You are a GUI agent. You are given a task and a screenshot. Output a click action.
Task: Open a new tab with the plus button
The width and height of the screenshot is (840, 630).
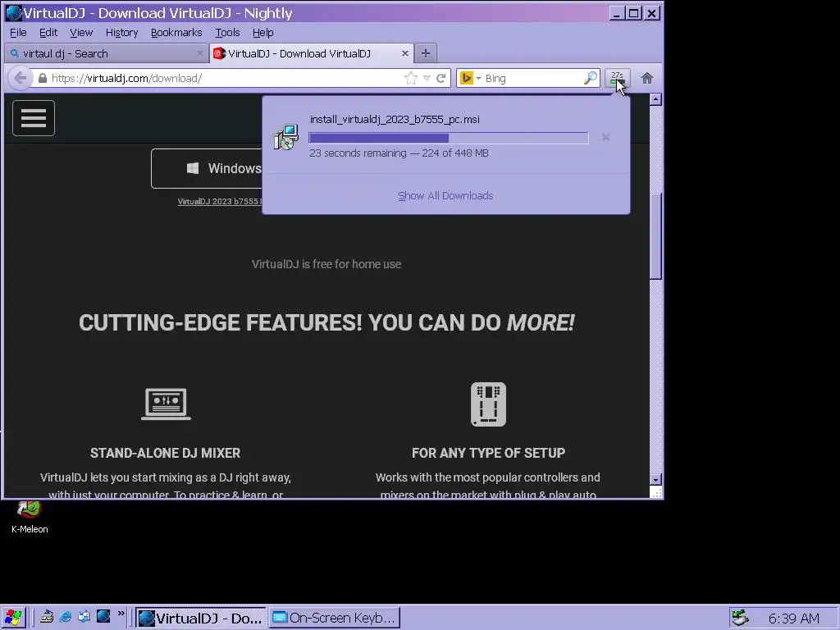tap(426, 53)
